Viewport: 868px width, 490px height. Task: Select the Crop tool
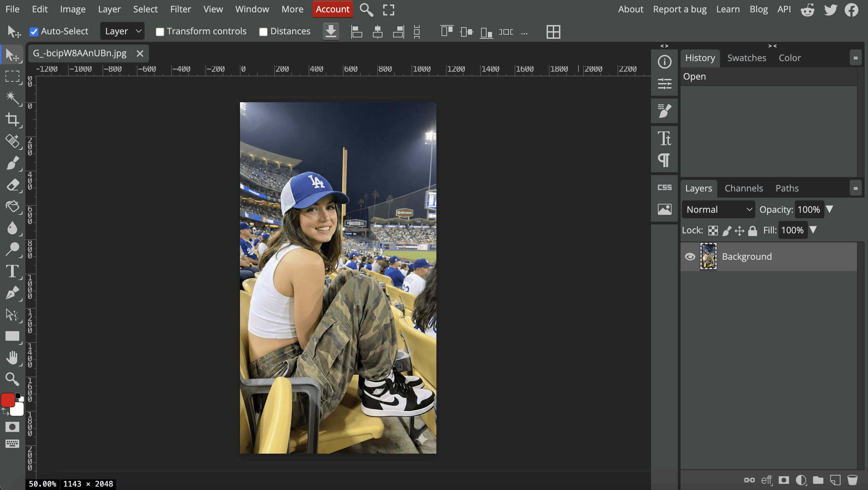(12, 119)
